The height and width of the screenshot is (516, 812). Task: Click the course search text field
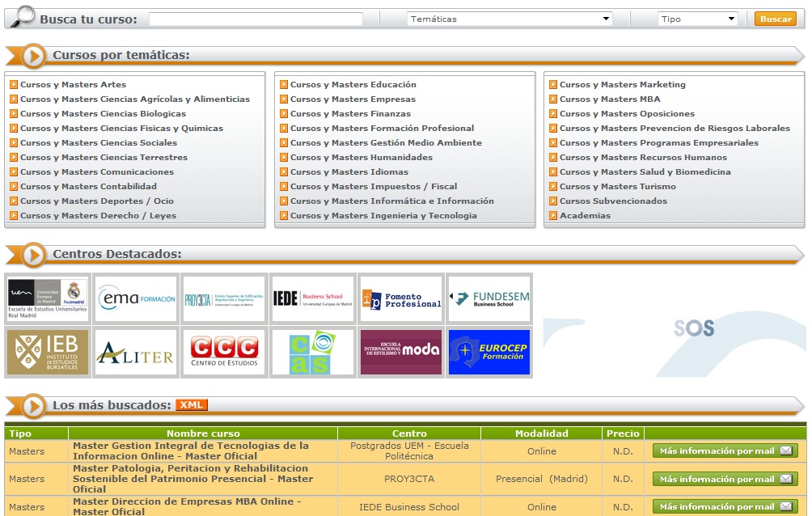(x=256, y=19)
